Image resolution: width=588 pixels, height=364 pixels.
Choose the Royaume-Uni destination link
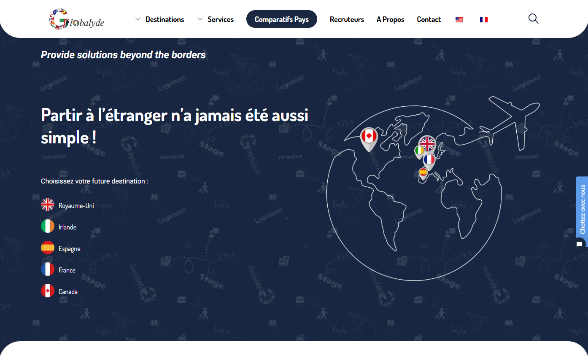point(76,206)
